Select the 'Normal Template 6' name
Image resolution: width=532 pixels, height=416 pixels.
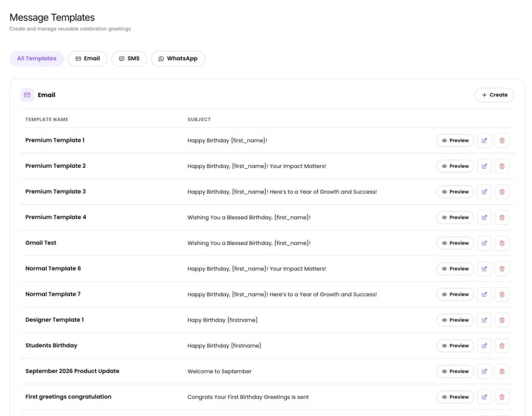(53, 268)
